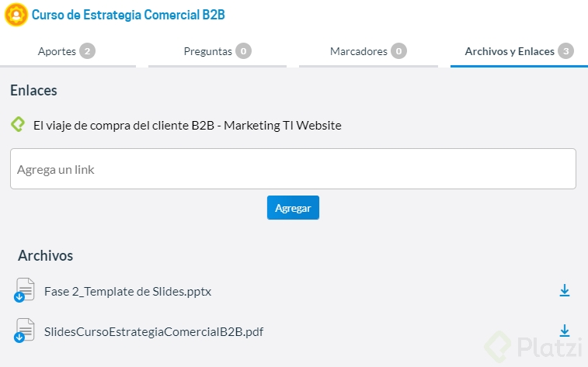Download Fase 2_Template de Slides.pptx via its arrow icon
Image resolution: width=588 pixels, height=367 pixels.
click(565, 291)
